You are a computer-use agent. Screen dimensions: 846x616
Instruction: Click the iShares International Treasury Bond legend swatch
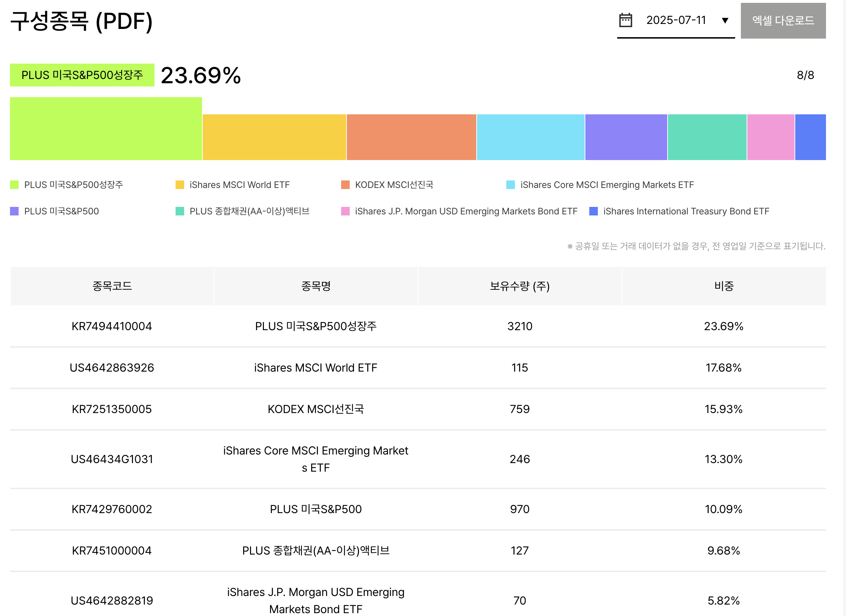(593, 212)
